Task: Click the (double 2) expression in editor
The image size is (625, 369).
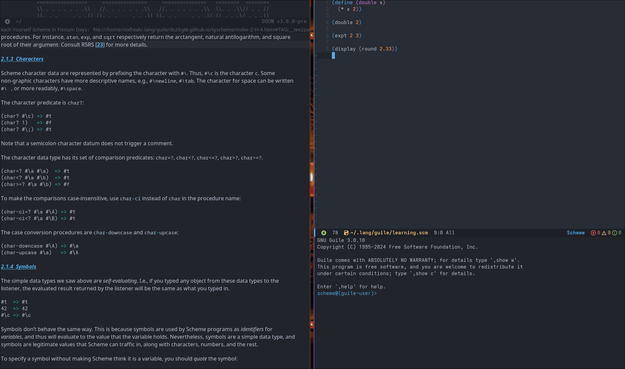Action: [x=346, y=22]
